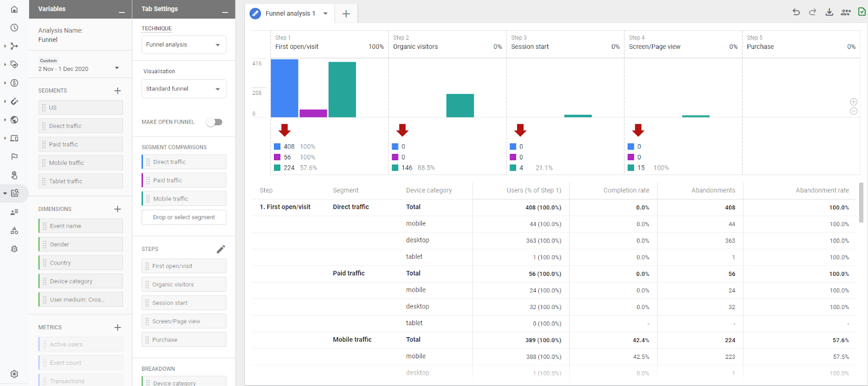The image size is (868, 386).
Task: Open the home icon in left sidebar
Action: point(15,9)
